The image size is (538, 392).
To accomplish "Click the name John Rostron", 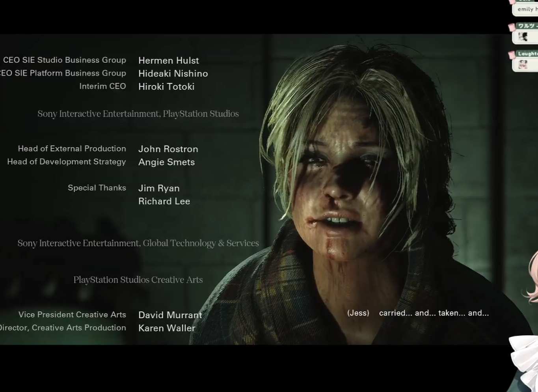I will [168, 149].
